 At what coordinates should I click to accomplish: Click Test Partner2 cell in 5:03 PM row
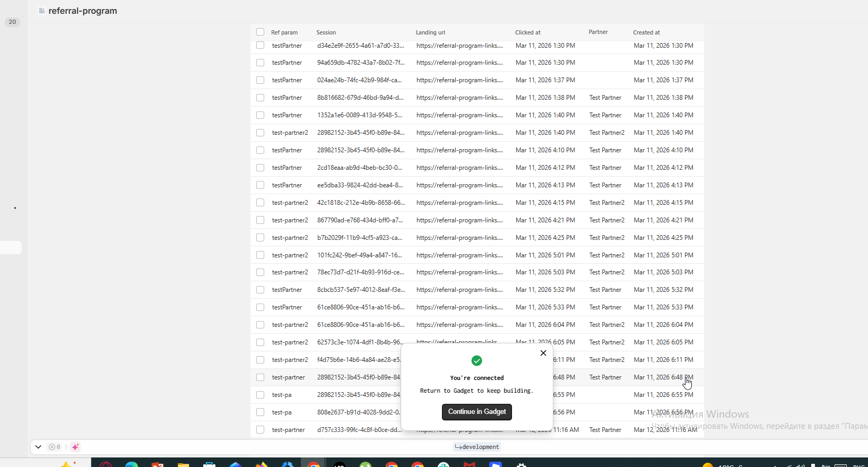coord(607,272)
